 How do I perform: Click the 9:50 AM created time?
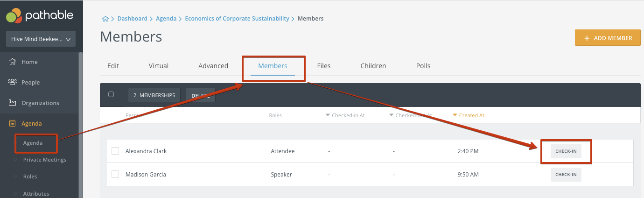click(468, 175)
